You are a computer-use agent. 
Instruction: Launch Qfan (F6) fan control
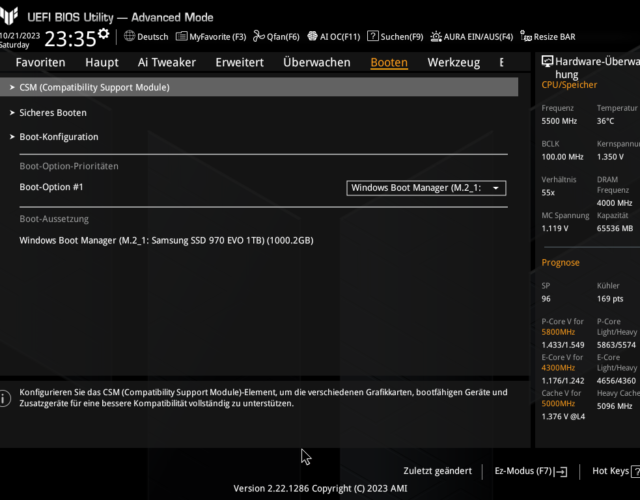276,37
